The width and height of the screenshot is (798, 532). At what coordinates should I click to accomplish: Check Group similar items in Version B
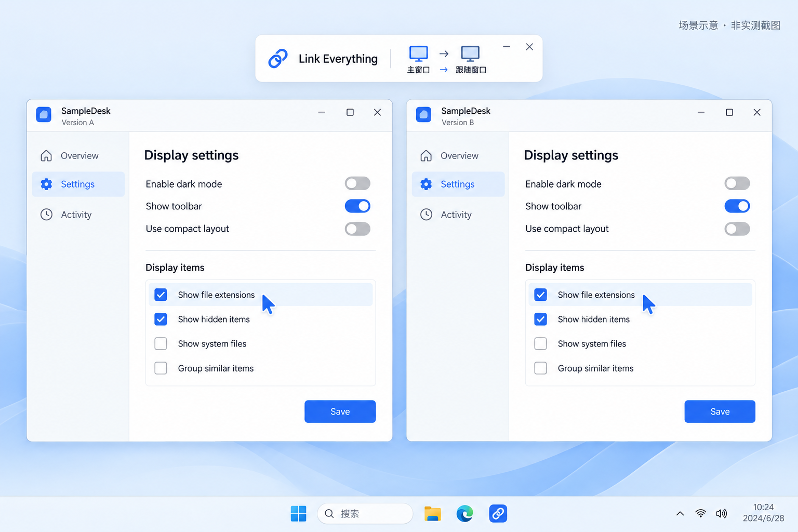click(x=541, y=368)
